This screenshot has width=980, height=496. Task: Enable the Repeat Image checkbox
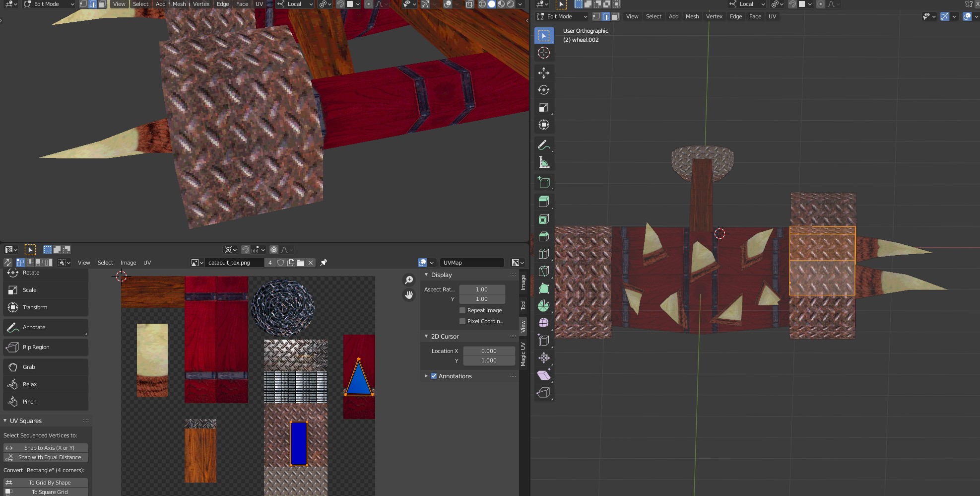point(462,310)
